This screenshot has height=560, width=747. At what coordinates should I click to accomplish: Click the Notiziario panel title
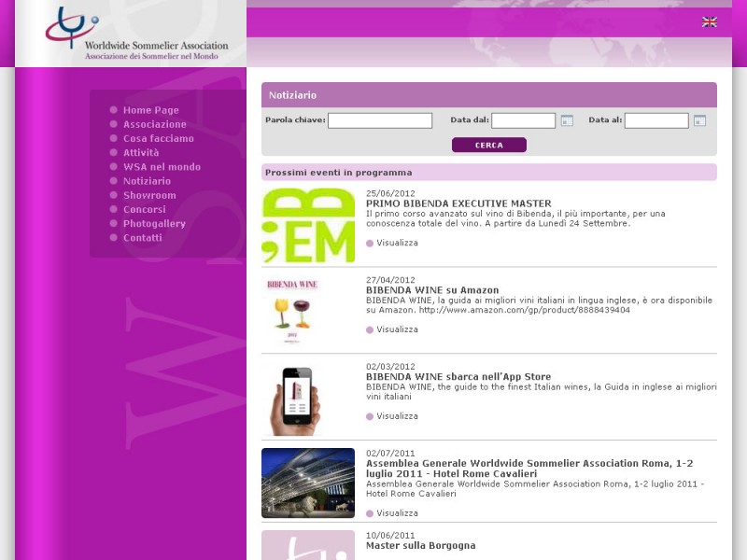tap(292, 95)
